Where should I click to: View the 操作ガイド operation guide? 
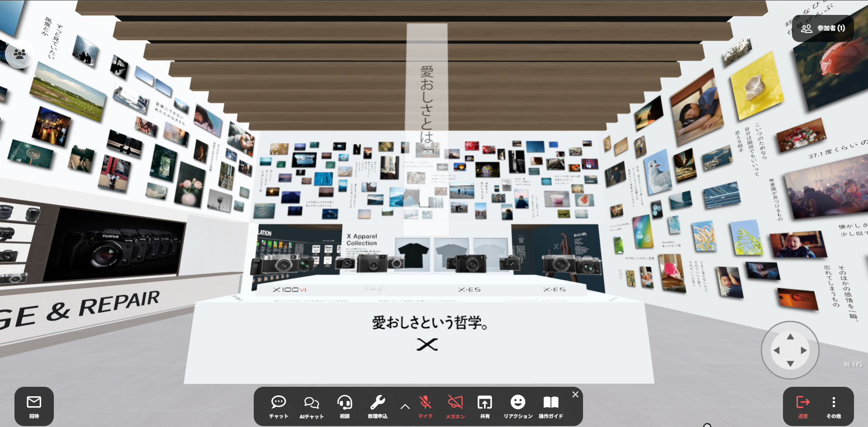(551, 407)
